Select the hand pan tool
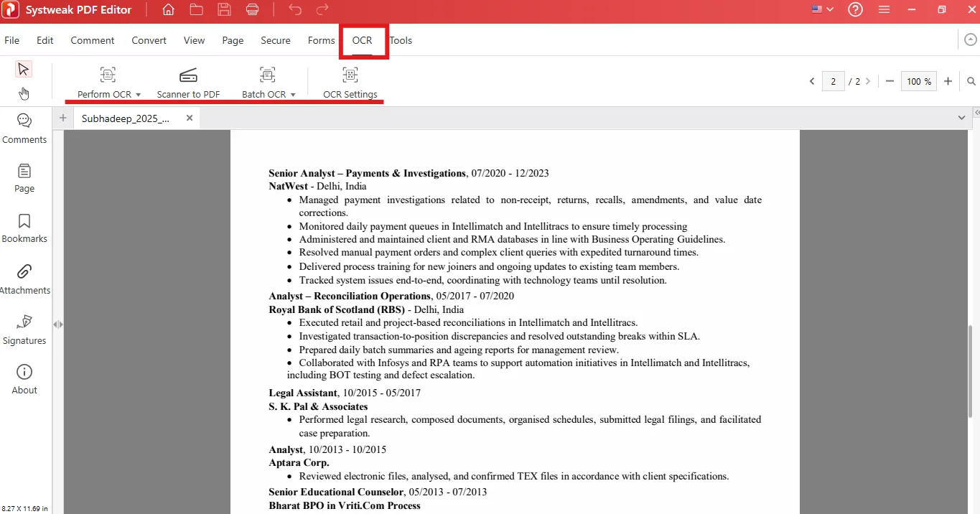Screen dimensions: 980x514 pos(24,93)
